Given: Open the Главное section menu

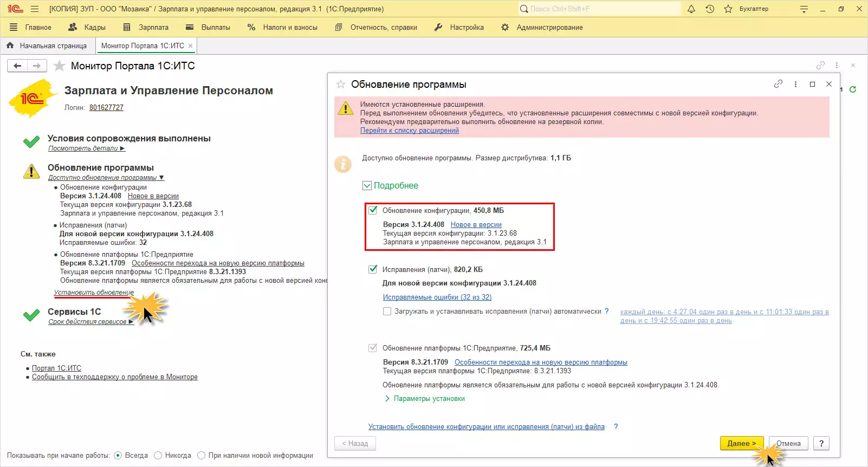Looking at the screenshot, I should click(30, 27).
